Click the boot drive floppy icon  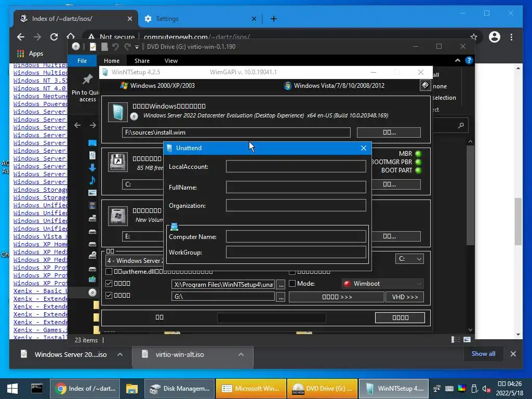coord(118,162)
